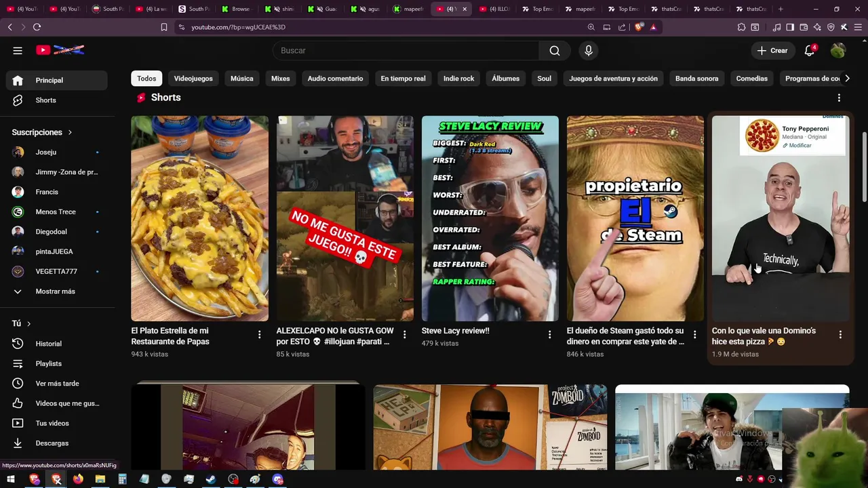The image size is (868, 488).
Task: Open options for ALEXELCAPO short
Action: 405,334
